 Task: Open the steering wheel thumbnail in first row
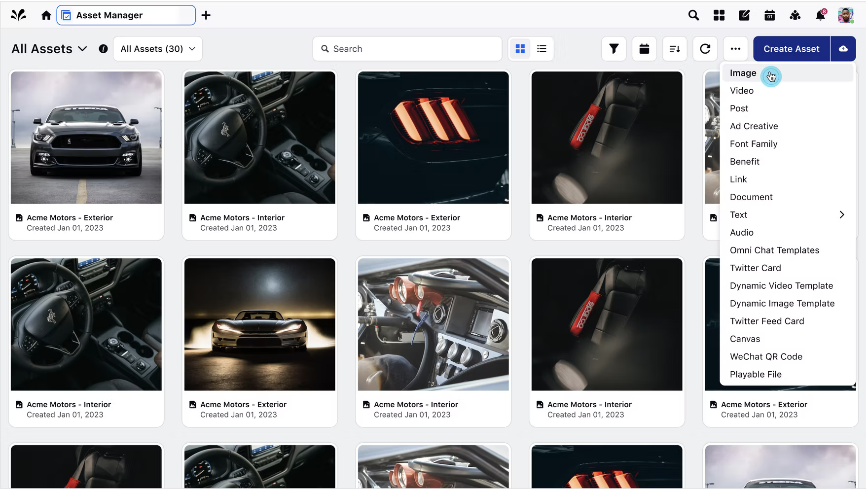(260, 138)
